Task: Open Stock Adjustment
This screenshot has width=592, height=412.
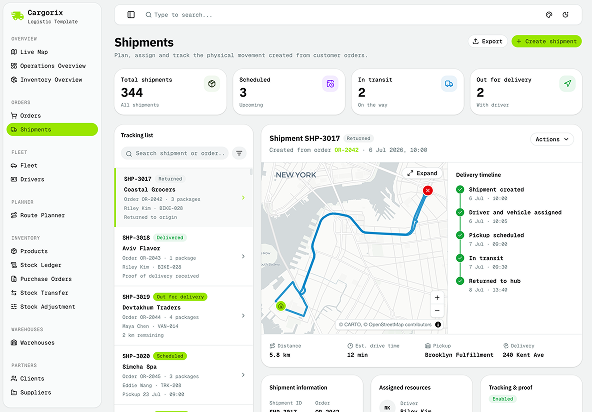Action: point(52,307)
